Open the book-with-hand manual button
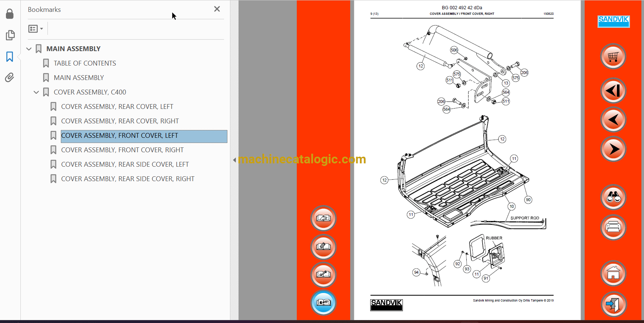The width and height of the screenshot is (644, 323). click(323, 218)
